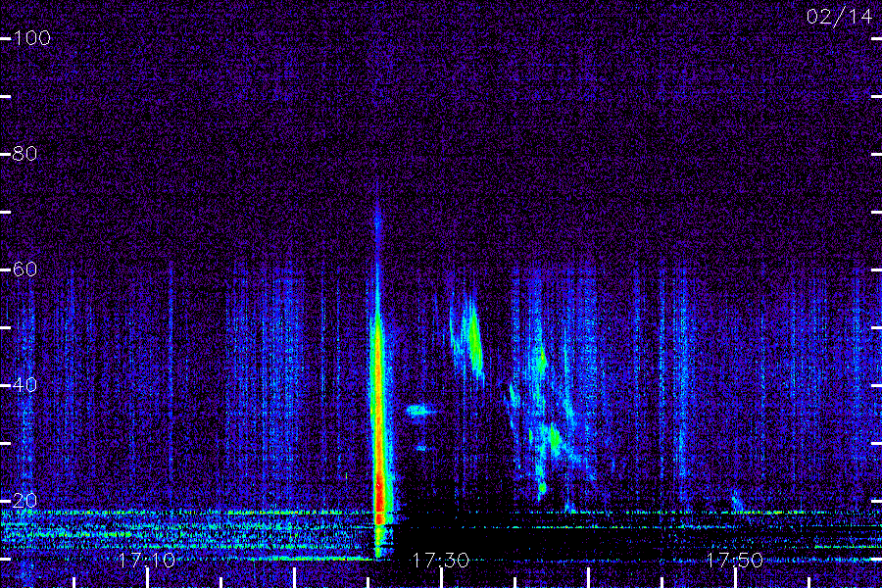Screen dimensions: 882x588
Task: Click the 100 frequency axis label
Action: 31,38
